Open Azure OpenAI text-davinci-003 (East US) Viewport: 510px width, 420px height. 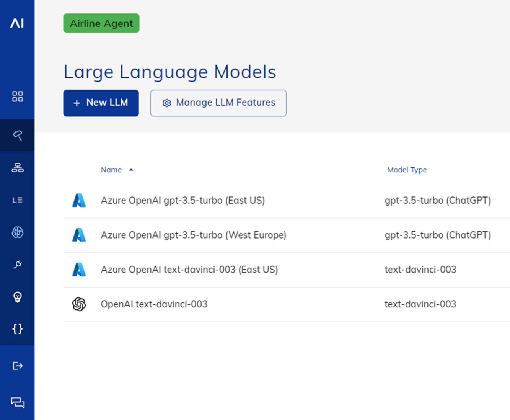click(189, 270)
